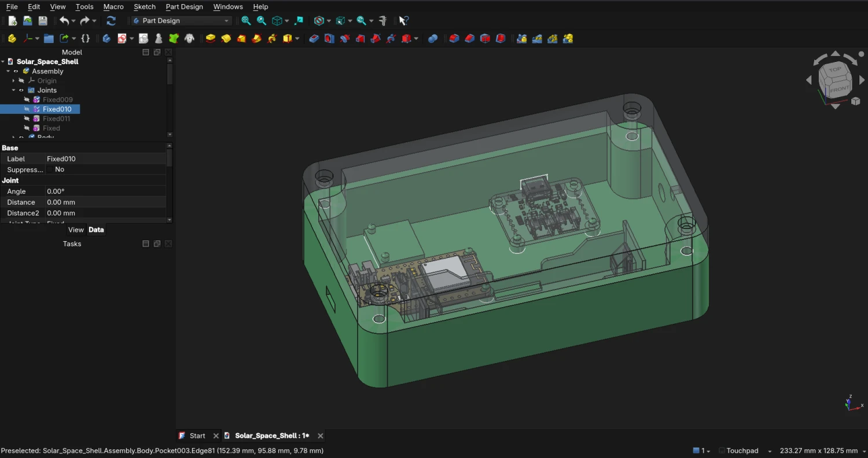Collapse the Joints tree node
The width and height of the screenshot is (868, 458).
[13, 90]
